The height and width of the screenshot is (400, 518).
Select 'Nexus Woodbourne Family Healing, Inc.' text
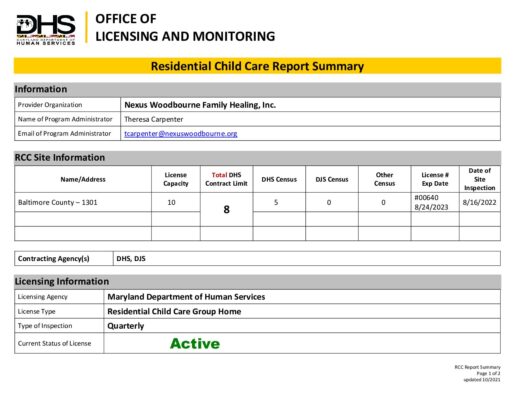(200, 105)
